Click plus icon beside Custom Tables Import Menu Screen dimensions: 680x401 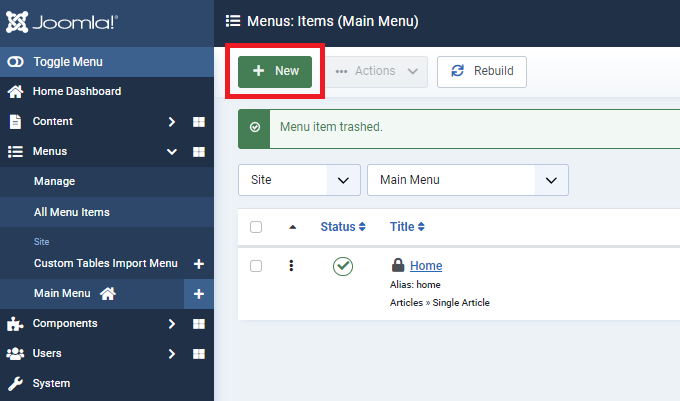point(198,264)
